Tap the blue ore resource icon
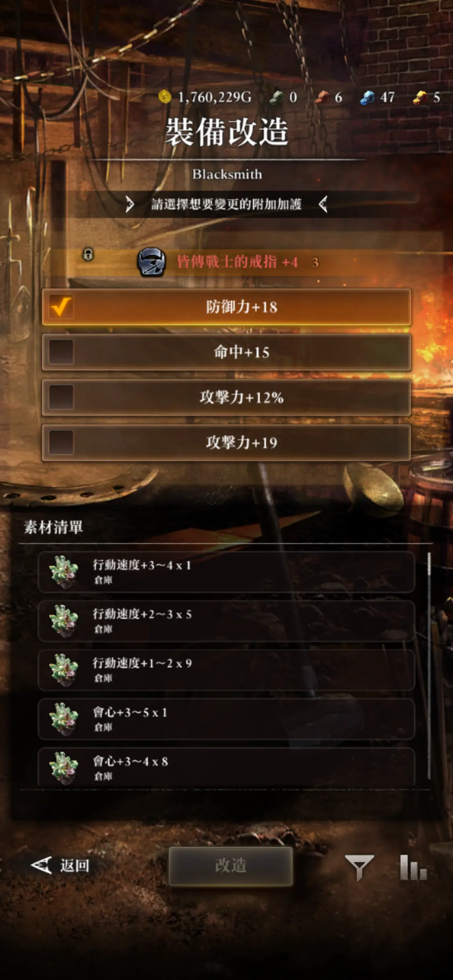Image resolution: width=453 pixels, height=980 pixels. click(367, 97)
